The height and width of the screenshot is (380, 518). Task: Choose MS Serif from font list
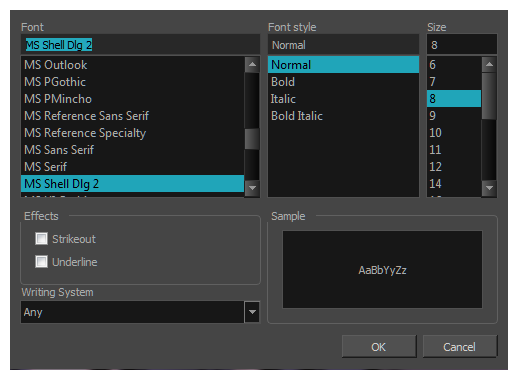(133, 167)
